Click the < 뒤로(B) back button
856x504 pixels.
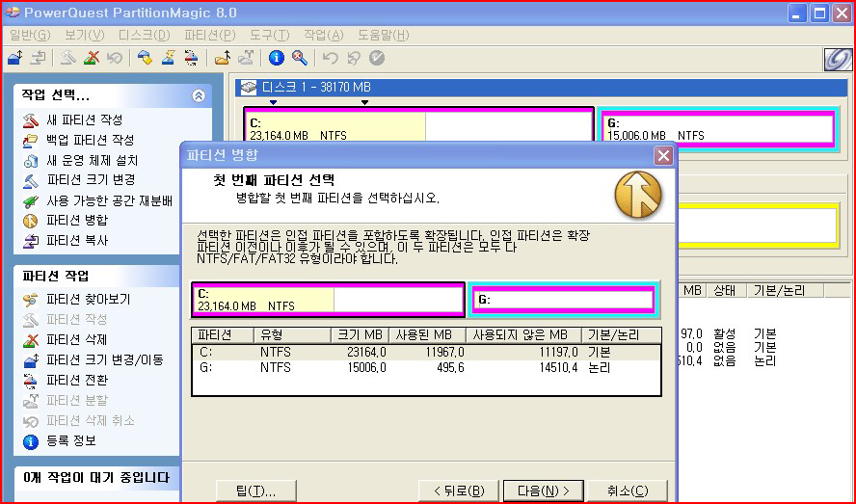[x=459, y=491]
